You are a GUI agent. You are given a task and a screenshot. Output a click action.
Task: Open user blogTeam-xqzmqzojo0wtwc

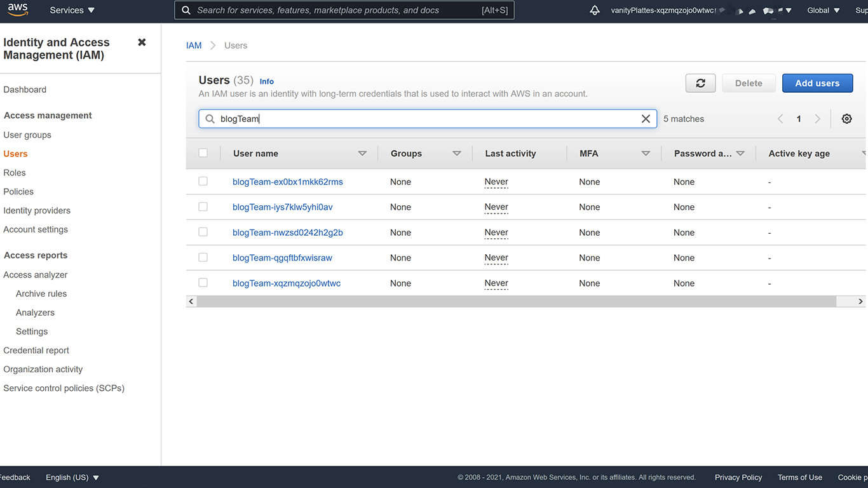point(287,283)
